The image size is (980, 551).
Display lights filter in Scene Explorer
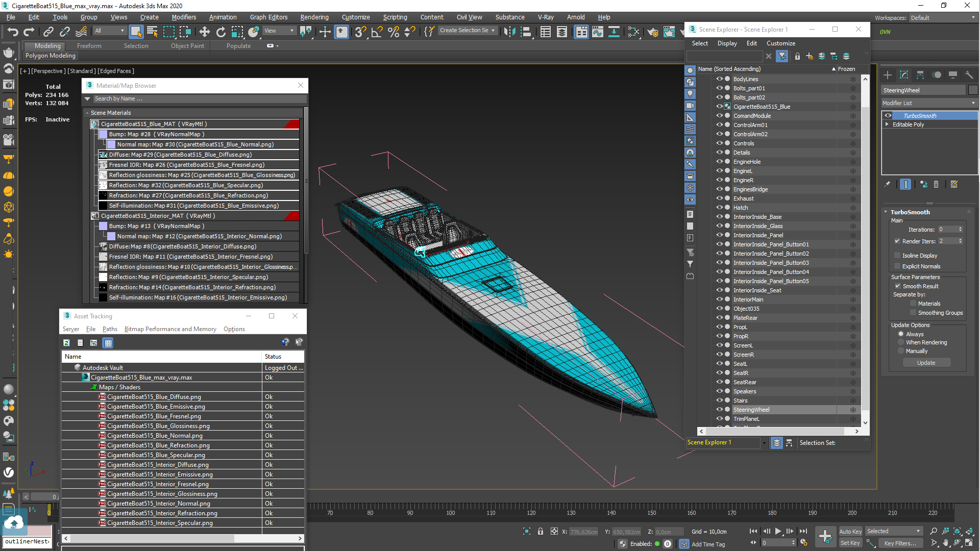690,94
